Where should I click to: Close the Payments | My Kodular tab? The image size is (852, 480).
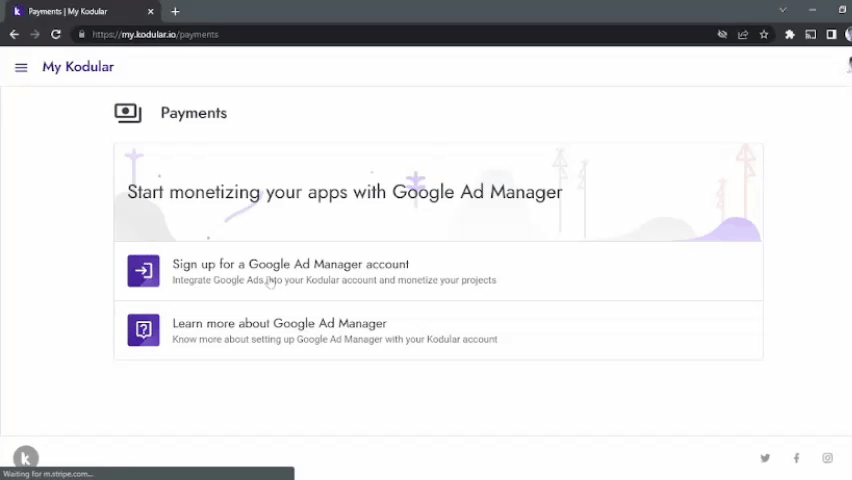(x=151, y=11)
